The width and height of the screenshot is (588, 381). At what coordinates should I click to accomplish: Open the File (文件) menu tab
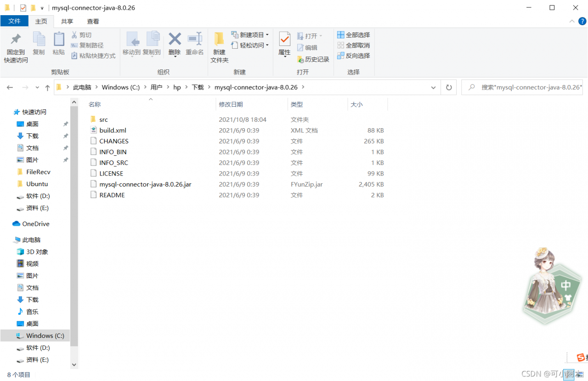pyautogui.click(x=15, y=21)
